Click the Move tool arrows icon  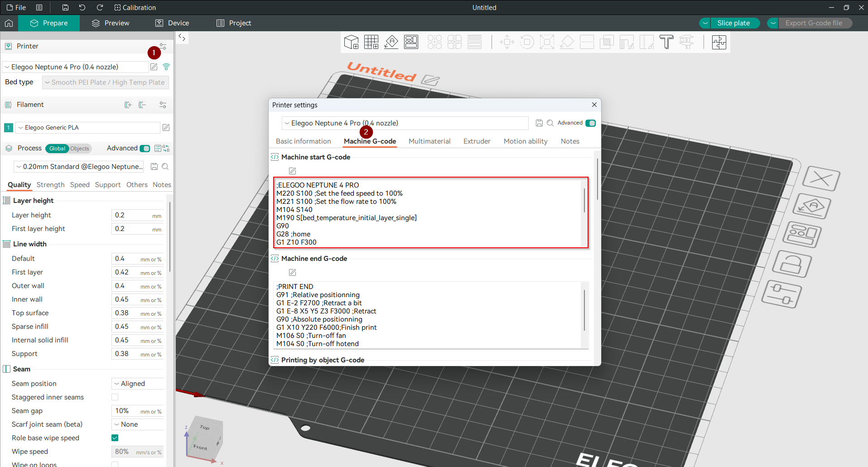tap(507, 42)
